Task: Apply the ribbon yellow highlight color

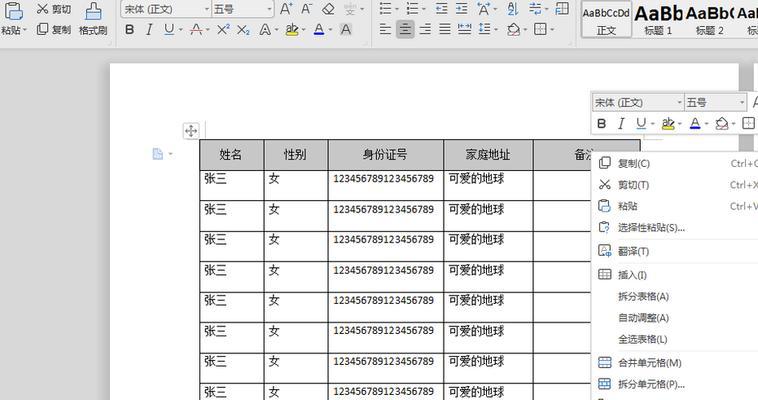Action: point(292,30)
